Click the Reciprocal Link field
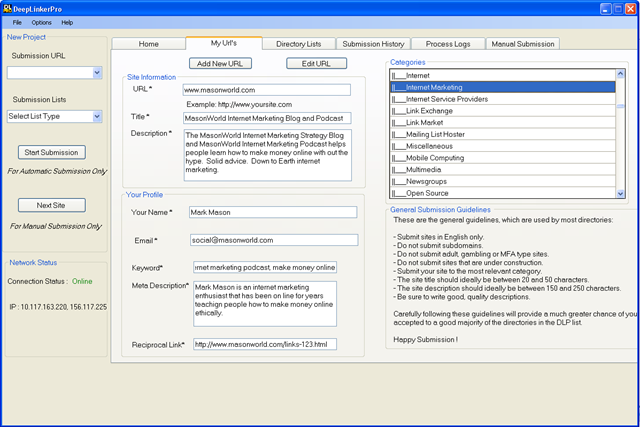This screenshot has width=640, height=427. [265, 344]
